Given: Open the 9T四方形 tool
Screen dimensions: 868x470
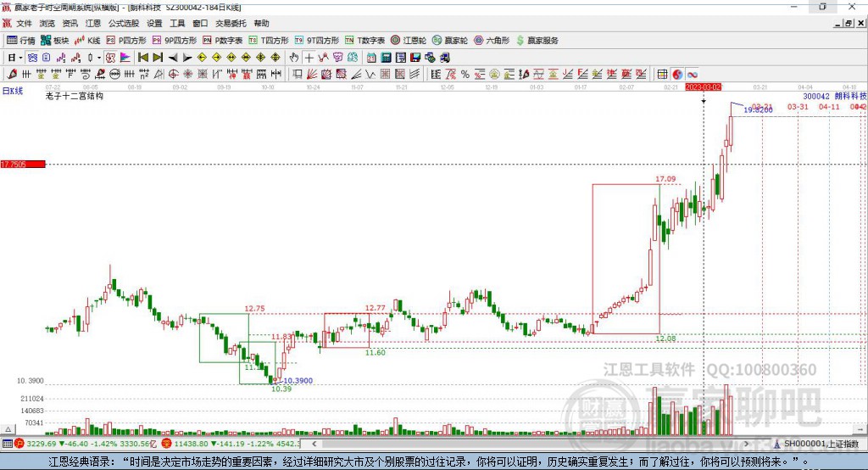Looking at the screenshot, I should (x=316, y=41).
